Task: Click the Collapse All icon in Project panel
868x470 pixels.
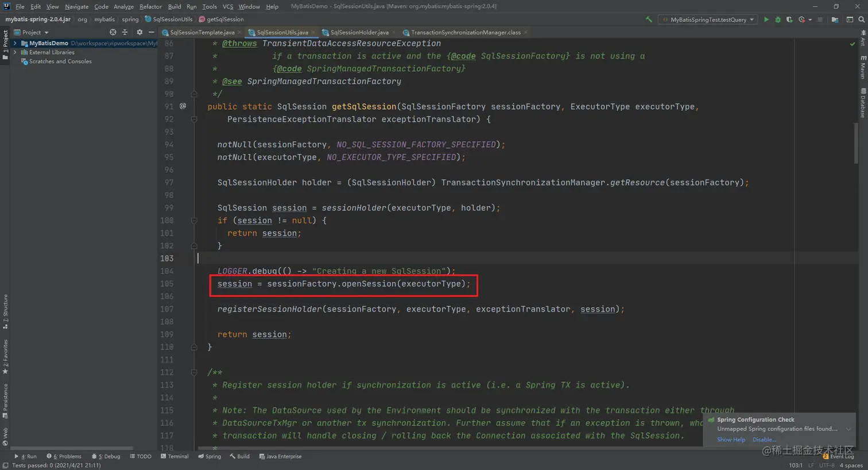Action: click(x=125, y=32)
